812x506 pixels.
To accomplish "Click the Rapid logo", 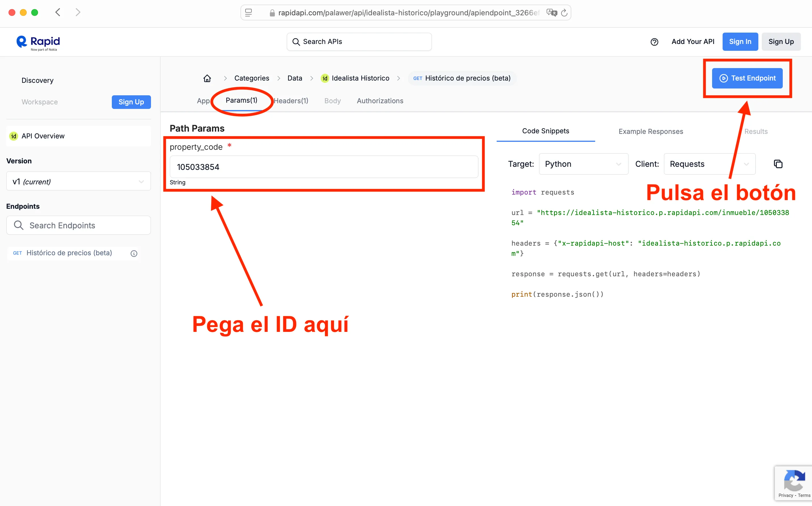I will pyautogui.click(x=38, y=43).
